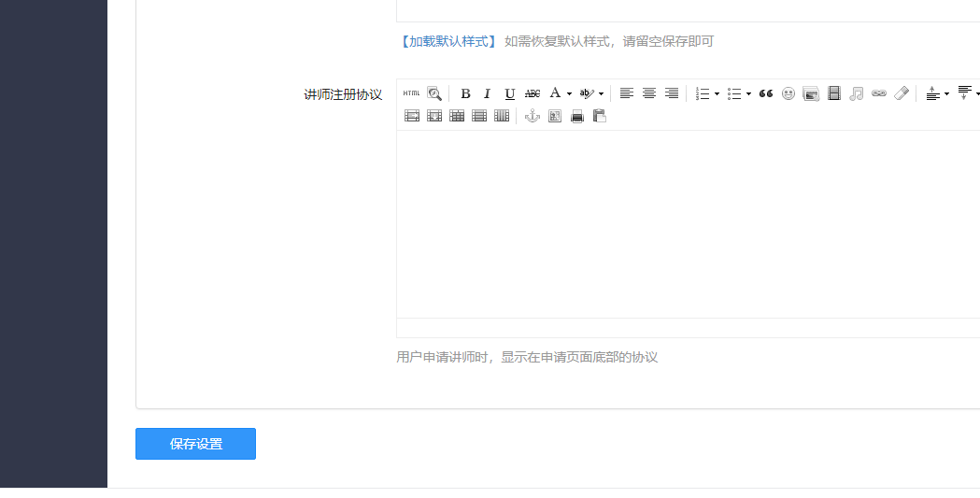
Task: Click the 【加载默认样式】 link
Action: (x=447, y=41)
